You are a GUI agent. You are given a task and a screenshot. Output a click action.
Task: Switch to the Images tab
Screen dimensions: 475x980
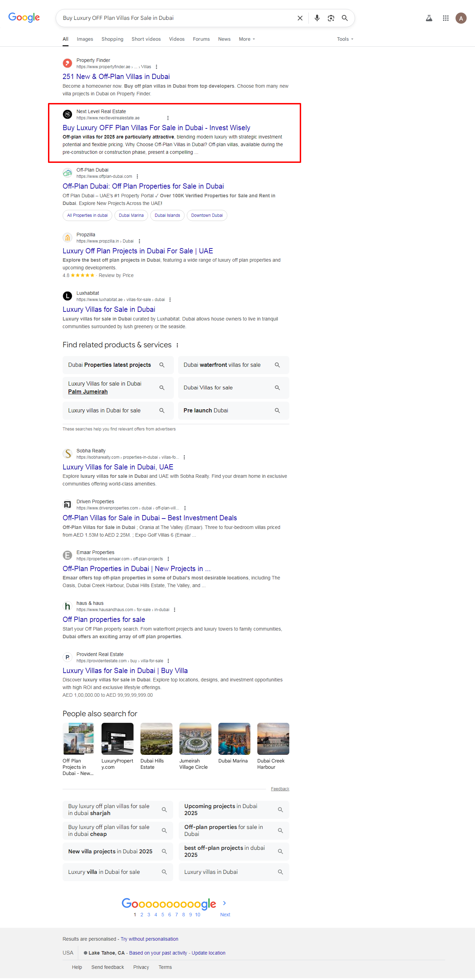[85, 39]
